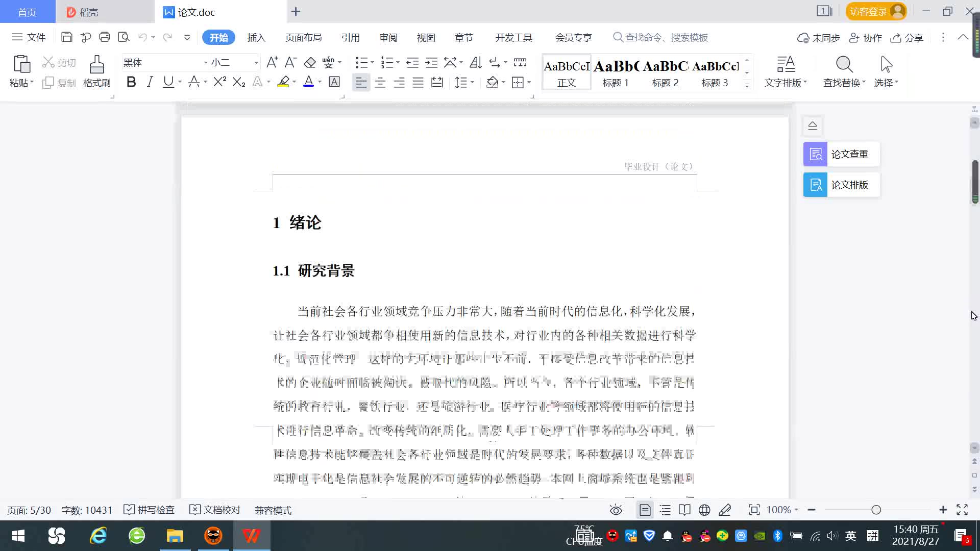The width and height of the screenshot is (980, 551).
Task: Select center alignment icon
Action: pyautogui.click(x=380, y=83)
